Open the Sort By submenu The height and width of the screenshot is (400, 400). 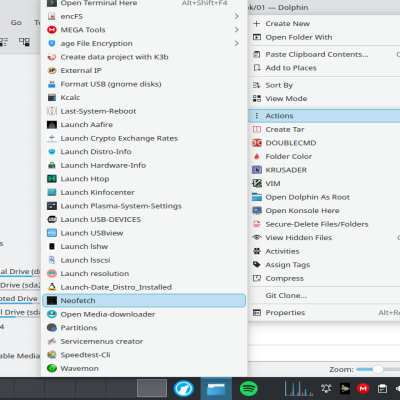324,85
